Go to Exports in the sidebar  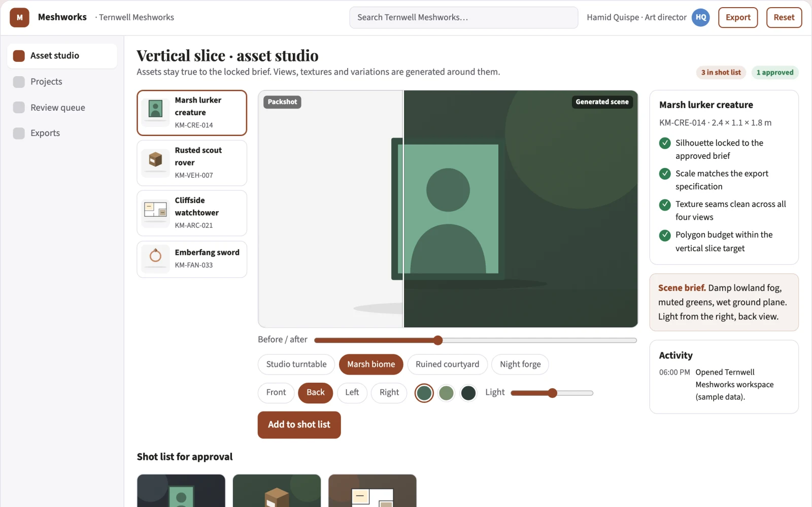point(62,133)
